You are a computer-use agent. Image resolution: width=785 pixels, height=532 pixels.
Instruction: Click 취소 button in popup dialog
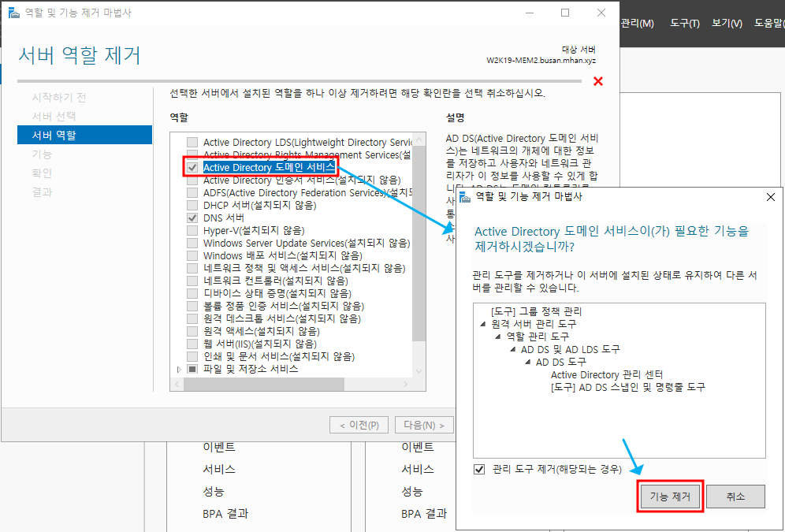tap(735, 497)
